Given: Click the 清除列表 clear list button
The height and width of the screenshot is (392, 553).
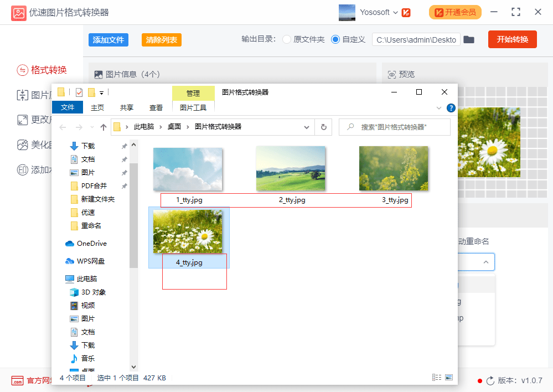Looking at the screenshot, I should pos(161,39).
